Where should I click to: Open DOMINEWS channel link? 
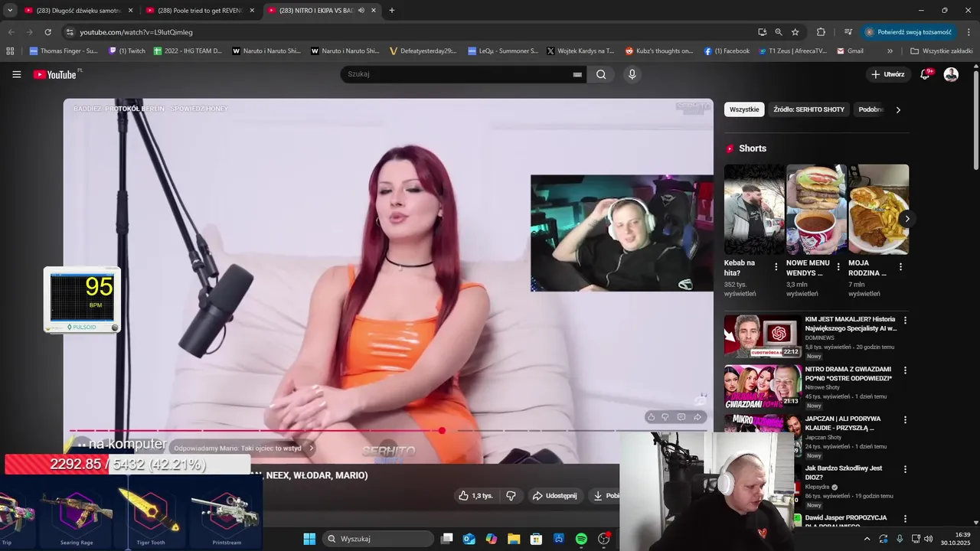(x=820, y=337)
